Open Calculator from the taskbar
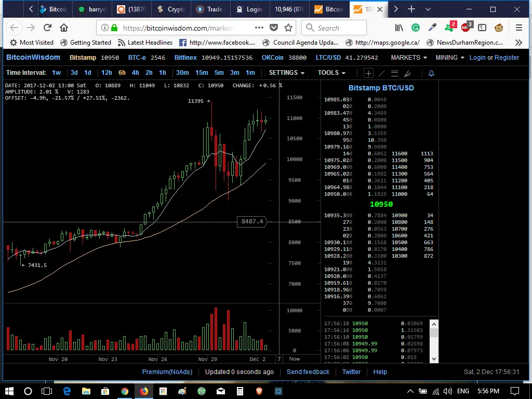 point(240,391)
